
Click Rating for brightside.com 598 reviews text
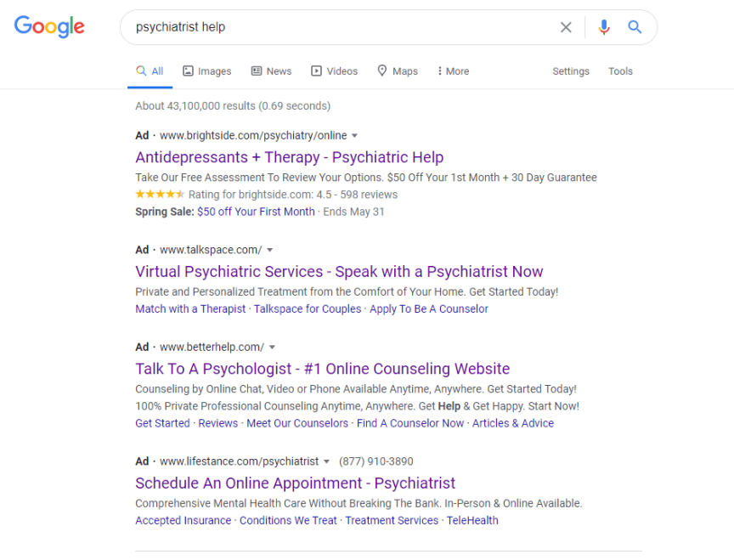coord(293,195)
